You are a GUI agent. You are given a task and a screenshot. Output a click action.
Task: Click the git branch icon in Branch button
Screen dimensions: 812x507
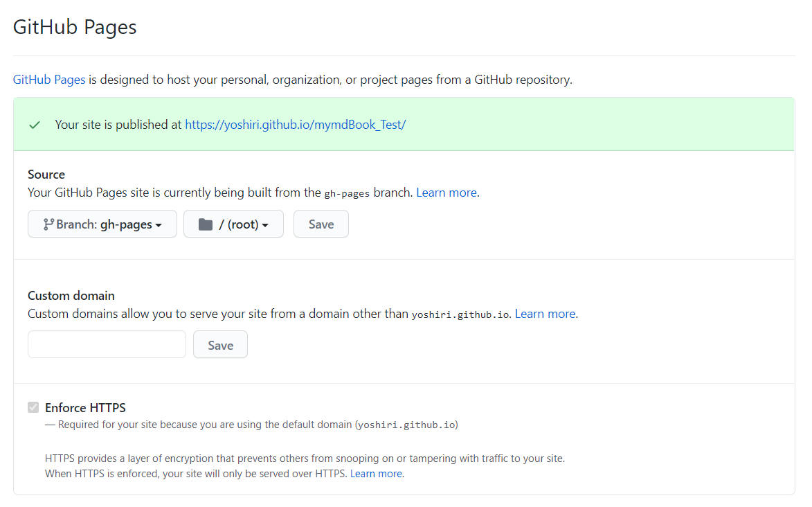coord(48,224)
